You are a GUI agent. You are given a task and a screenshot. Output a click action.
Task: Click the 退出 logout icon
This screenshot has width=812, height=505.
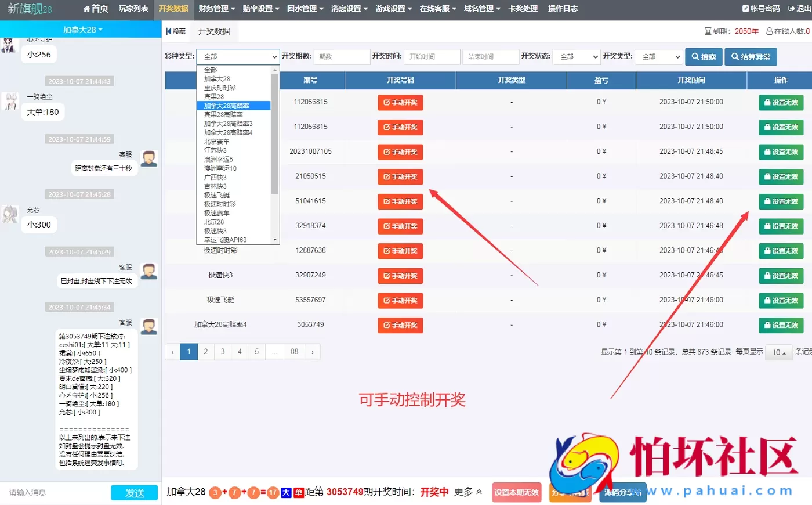pos(791,8)
